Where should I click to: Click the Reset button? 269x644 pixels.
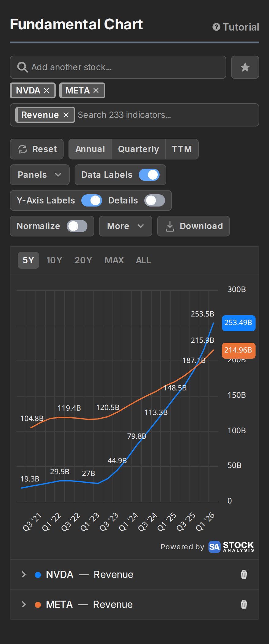coord(37,149)
